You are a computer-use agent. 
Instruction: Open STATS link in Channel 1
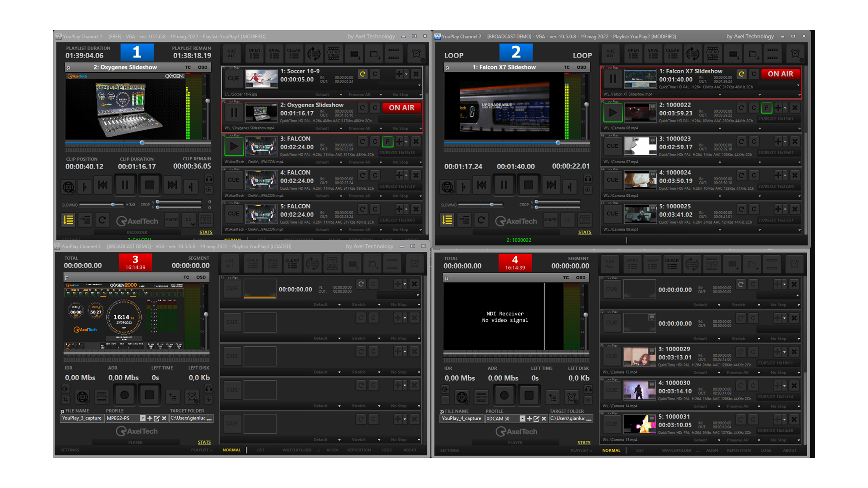point(205,232)
